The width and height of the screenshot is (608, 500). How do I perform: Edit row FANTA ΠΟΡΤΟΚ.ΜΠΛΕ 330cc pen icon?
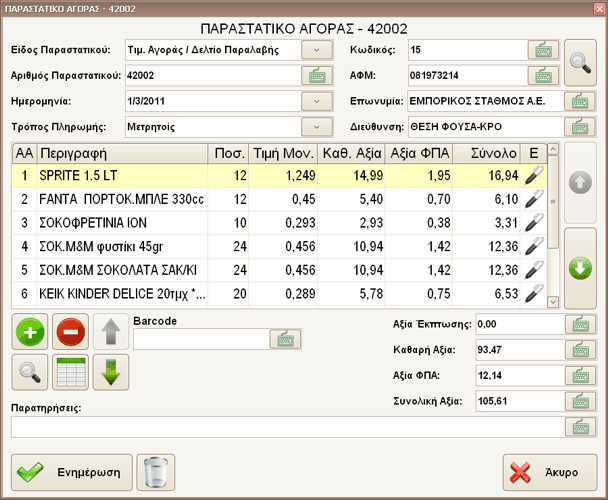(x=534, y=199)
